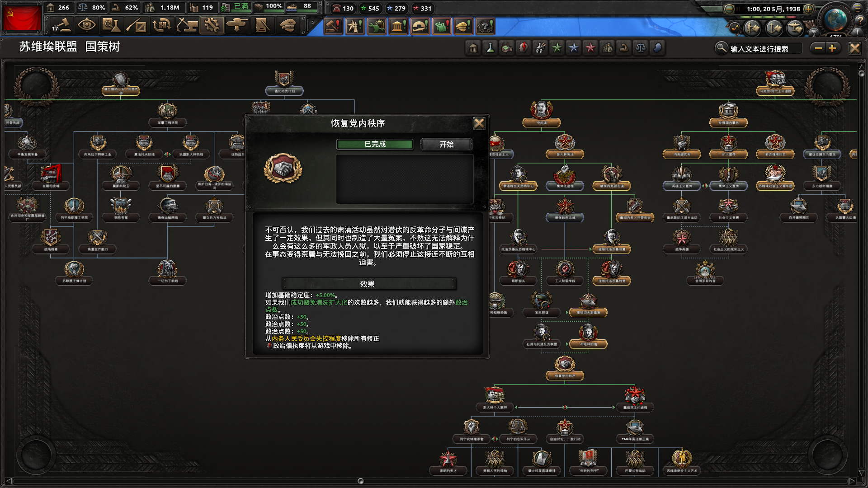Toggle the political focus filter

[473, 48]
